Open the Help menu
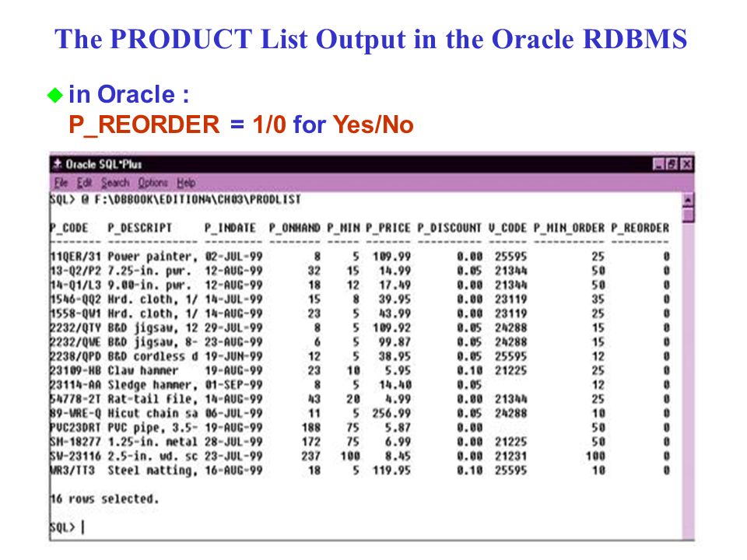Viewport: 747px width, 560px height. click(x=186, y=183)
